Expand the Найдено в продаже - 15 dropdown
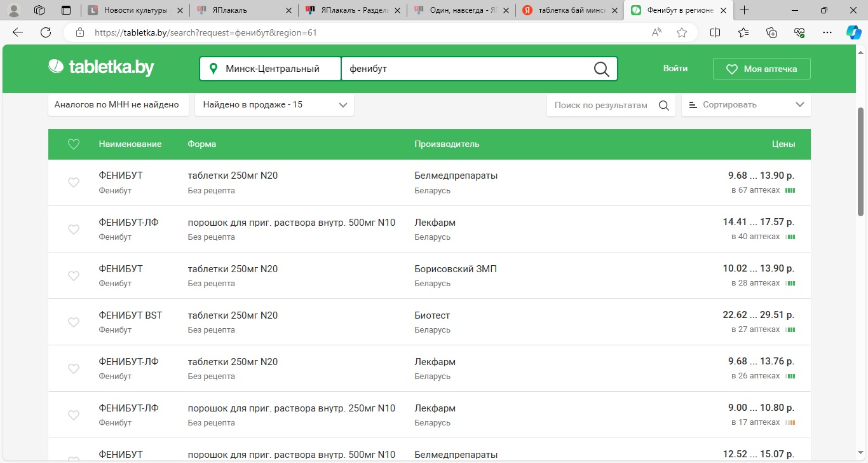The width and height of the screenshot is (868, 463). [x=274, y=105]
